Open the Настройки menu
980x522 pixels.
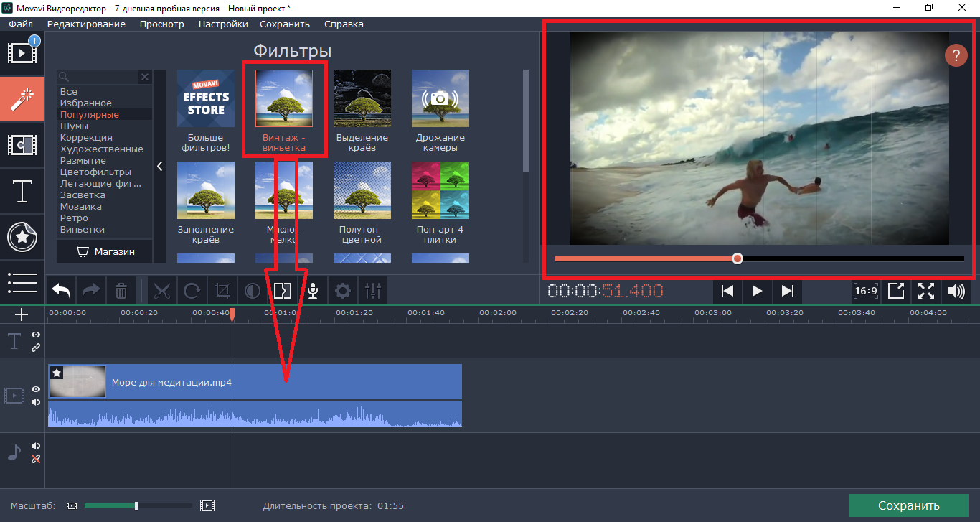pyautogui.click(x=223, y=24)
